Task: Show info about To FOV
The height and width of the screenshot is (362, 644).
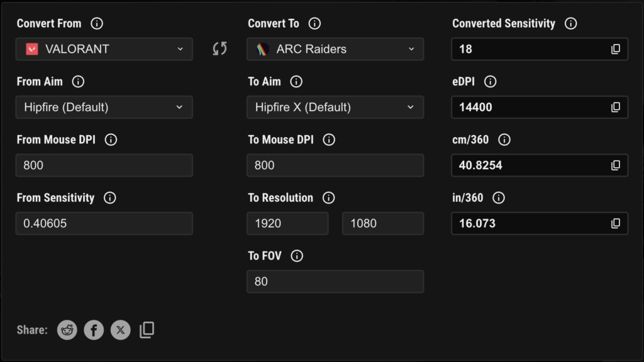Action: pyautogui.click(x=297, y=256)
